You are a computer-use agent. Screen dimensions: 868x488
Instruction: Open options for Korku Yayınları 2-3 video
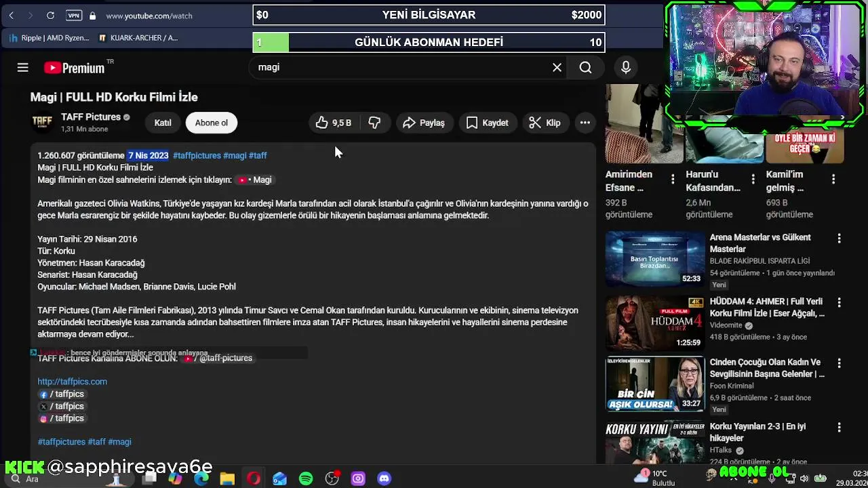[x=839, y=428]
